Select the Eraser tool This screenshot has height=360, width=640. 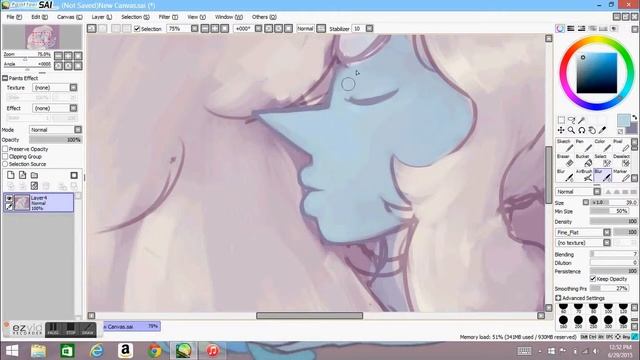564,160
